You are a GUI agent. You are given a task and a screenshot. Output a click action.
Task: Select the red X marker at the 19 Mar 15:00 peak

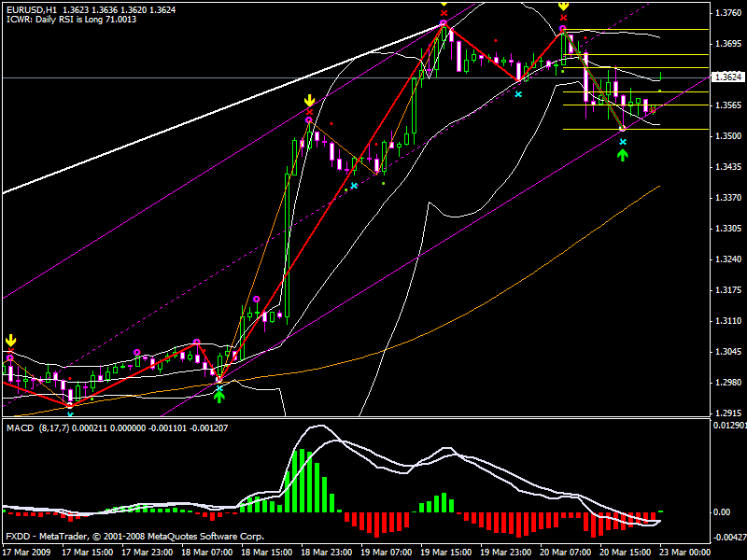pos(444,14)
